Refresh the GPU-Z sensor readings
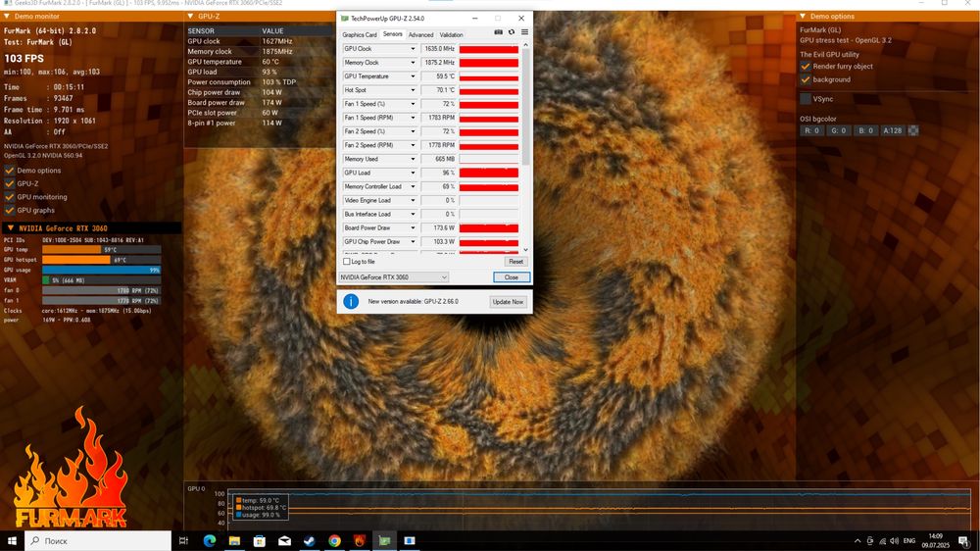This screenshot has height=551, width=980. click(512, 32)
